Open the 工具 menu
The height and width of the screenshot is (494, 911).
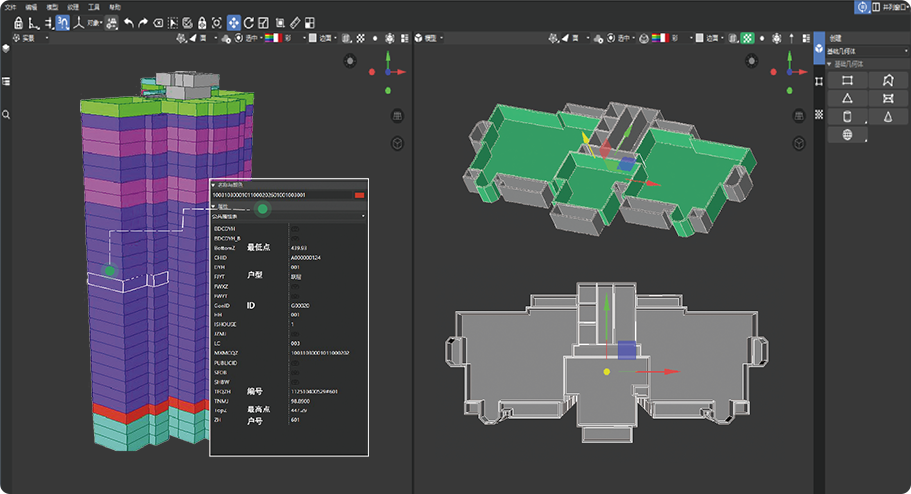93,7
